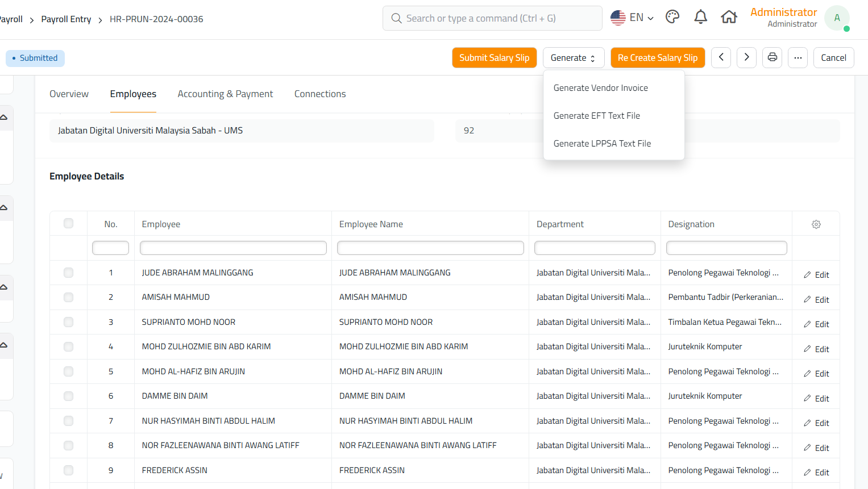Image resolution: width=868 pixels, height=489 pixels.
Task: Switch to Accounting & Payment tab
Action: 225,94
